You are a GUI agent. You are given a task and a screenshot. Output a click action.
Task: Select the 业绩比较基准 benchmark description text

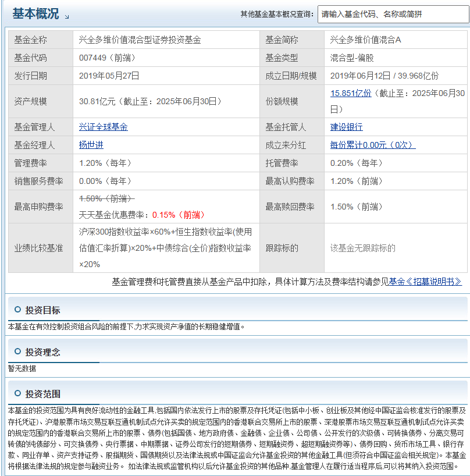point(165,248)
